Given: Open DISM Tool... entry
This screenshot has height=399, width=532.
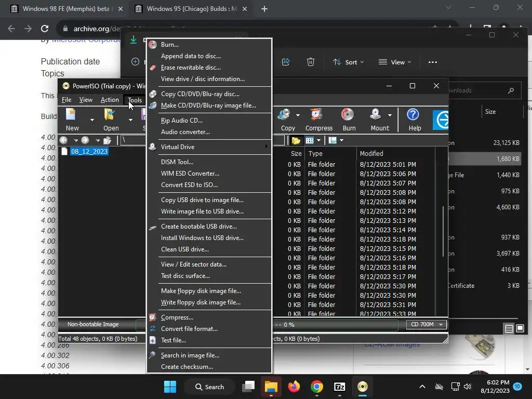Looking at the screenshot, I should click(209, 162).
